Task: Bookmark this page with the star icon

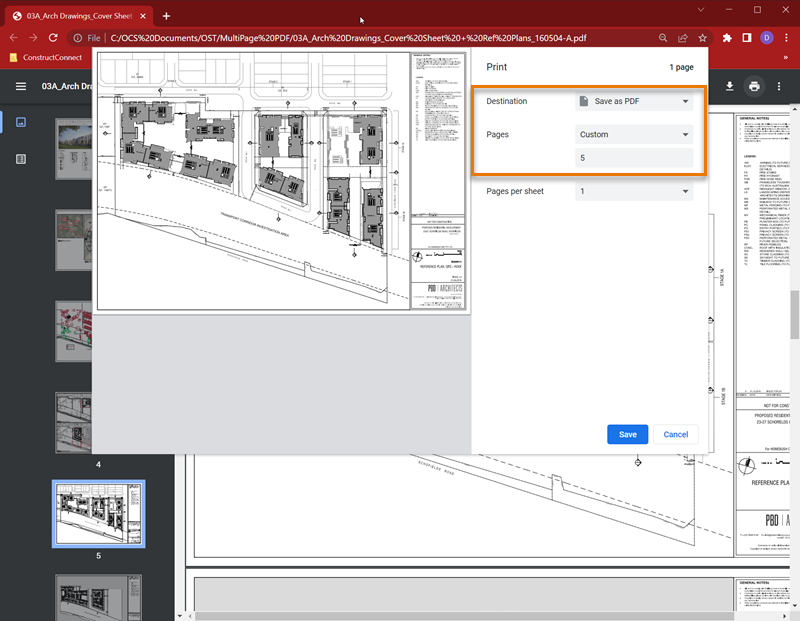Action: click(x=703, y=38)
